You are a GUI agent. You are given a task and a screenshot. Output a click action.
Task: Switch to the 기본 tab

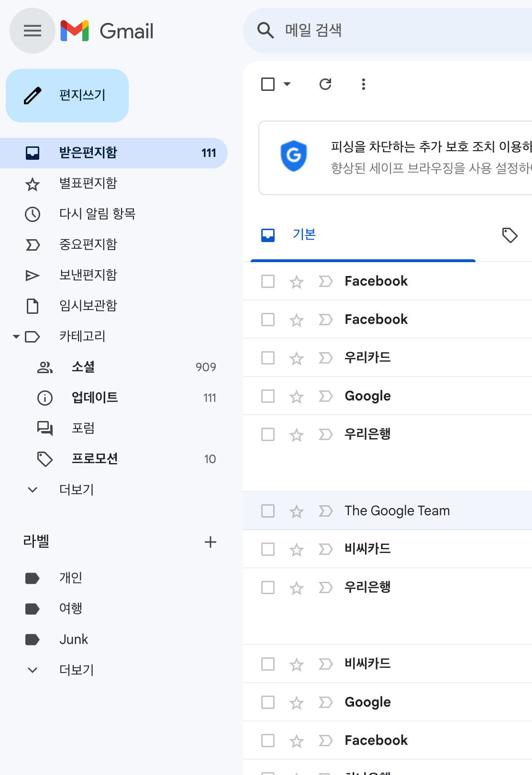pos(363,235)
